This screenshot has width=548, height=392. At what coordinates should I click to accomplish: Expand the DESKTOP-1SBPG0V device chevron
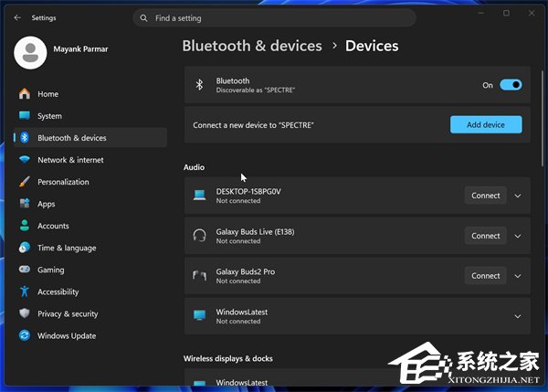tap(518, 196)
